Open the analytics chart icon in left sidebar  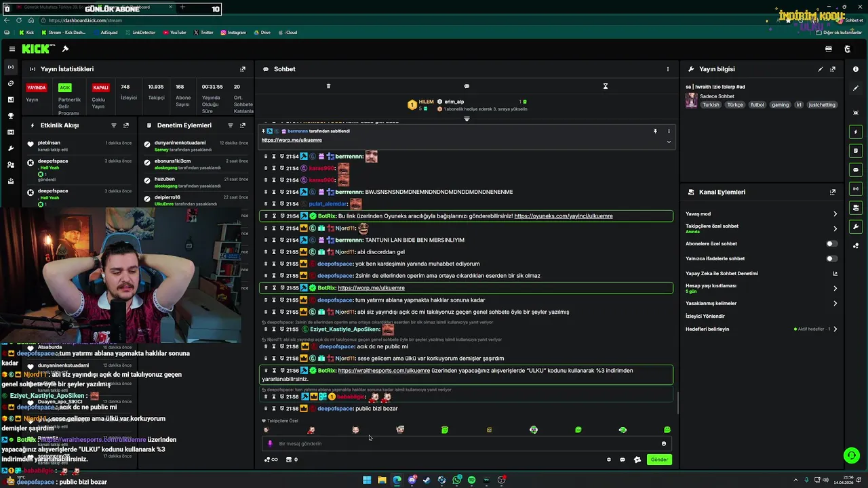tap(10, 100)
